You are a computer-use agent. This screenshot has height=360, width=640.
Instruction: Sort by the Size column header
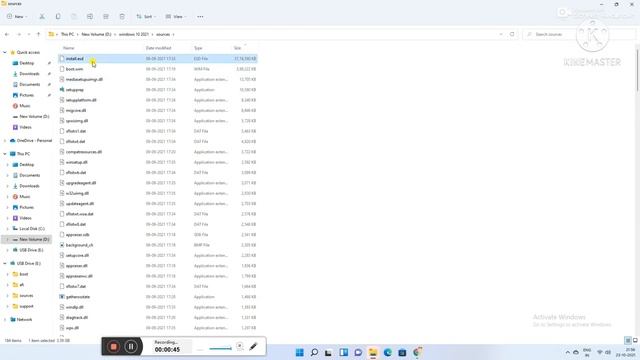[237, 48]
